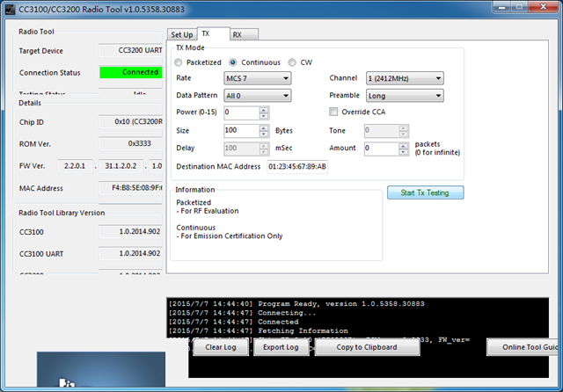Select the Packetized TX mode

point(179,62)
